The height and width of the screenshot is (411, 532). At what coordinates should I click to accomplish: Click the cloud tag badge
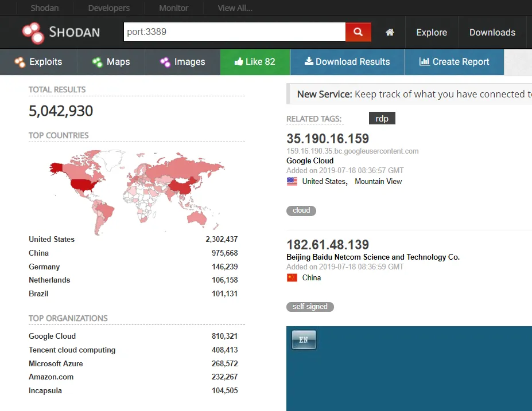tap(301, 210)
